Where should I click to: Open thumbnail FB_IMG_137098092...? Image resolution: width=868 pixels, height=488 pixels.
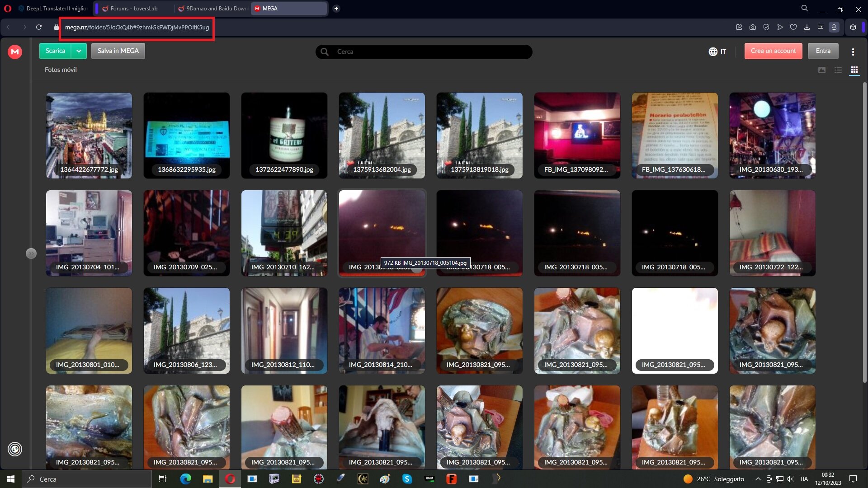pos(577,136)
